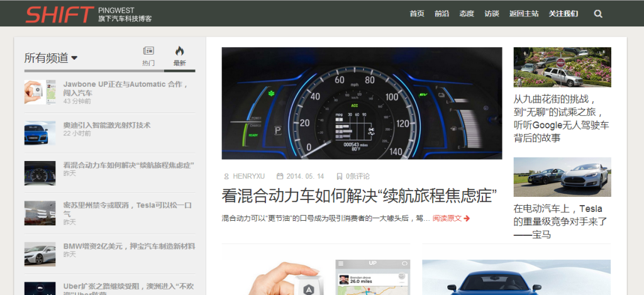644x295 pixels.
Task: Click the BMW silver car sidebar thumbnail
Action: pos(40,254)
